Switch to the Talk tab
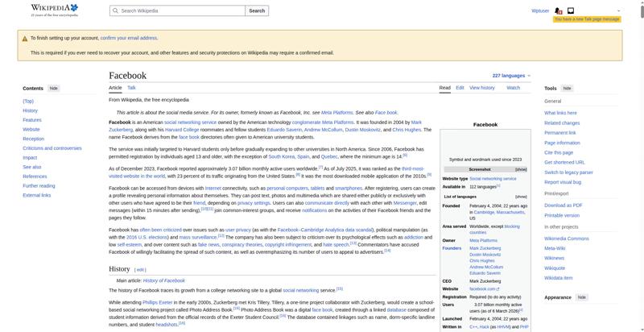Viewport: 644px width, 332px height. (x=131, y=88)
